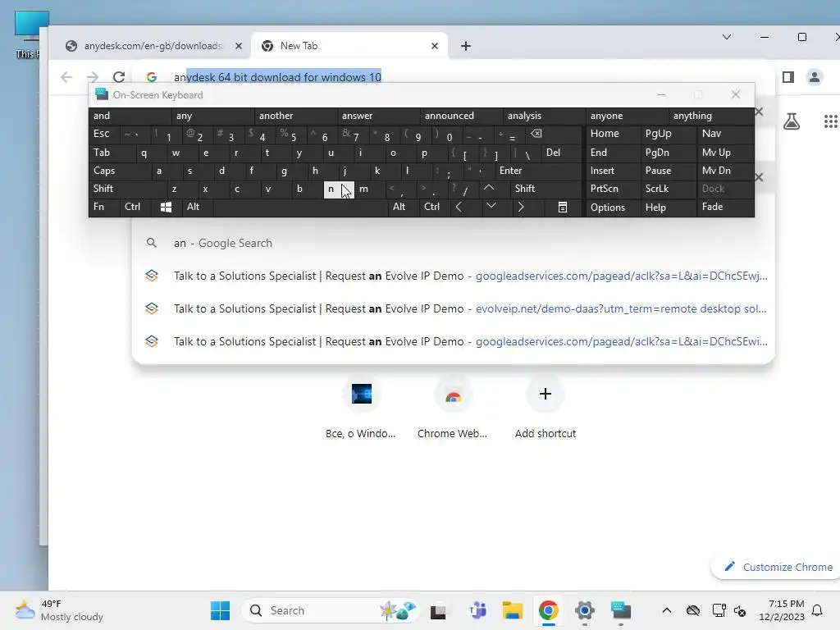840x630 pixels.
Task: Click the down arrow key on On-Screen Keyboard
Action: 491,207
